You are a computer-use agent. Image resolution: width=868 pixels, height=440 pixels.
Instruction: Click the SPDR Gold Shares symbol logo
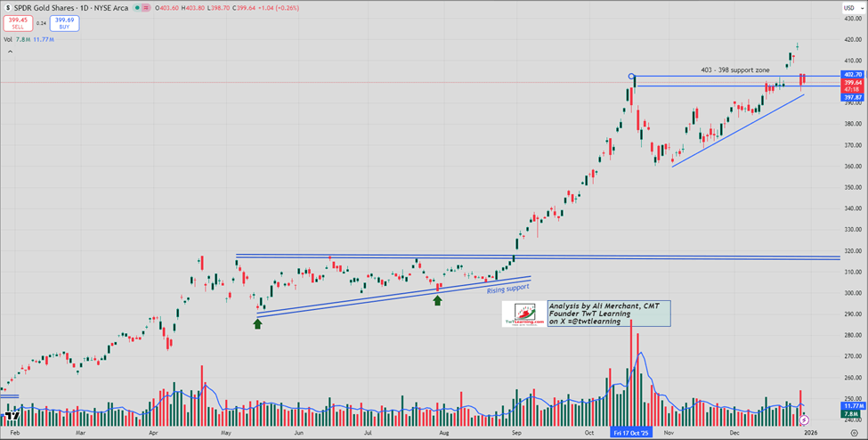pos(9,8)
